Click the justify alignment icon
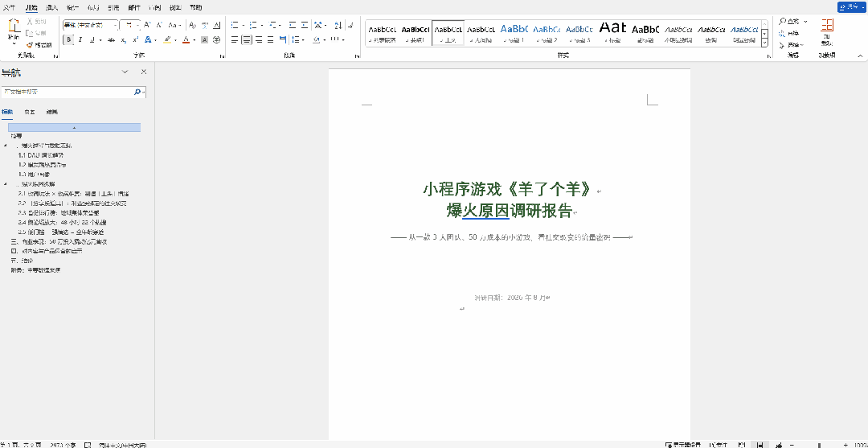Screen dimensions: 868x448 [x=271, y=40]
